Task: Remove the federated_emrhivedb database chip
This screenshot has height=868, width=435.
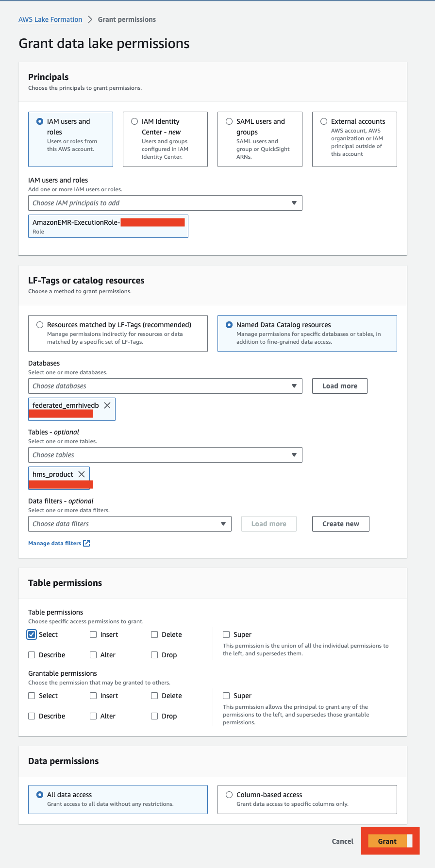Action: 107,405
